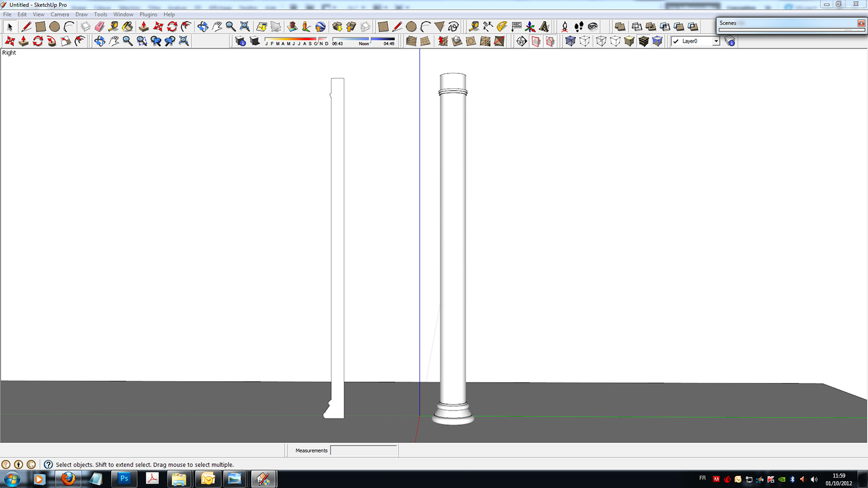
Task: Toggle shadows display on or off
Action: pyautogui.click(x=255, y=41)
